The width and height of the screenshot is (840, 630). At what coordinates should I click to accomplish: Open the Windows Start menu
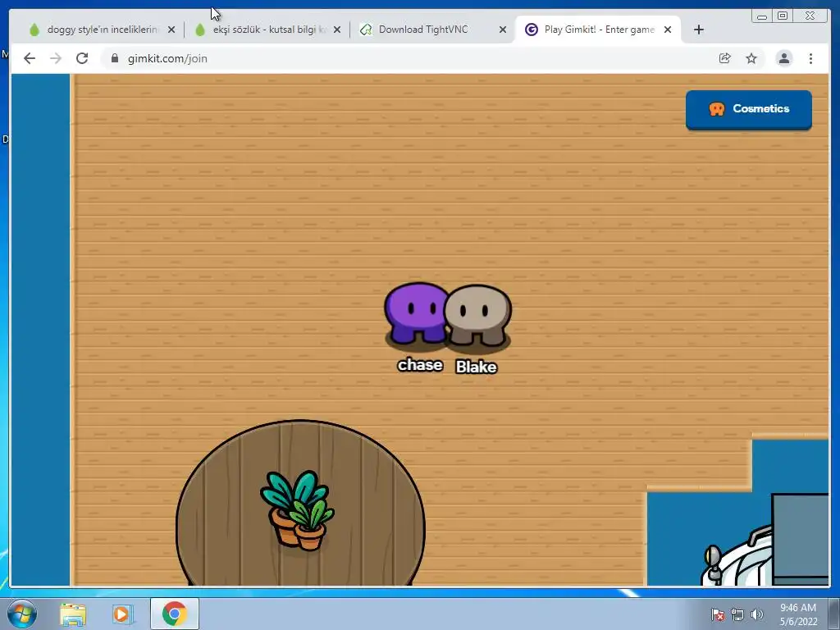(x=22, y=614)
